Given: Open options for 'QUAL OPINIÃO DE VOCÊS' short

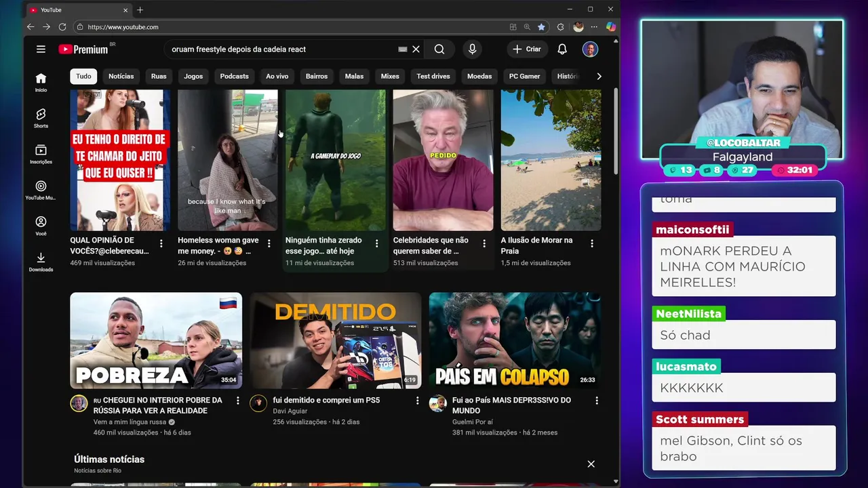Looking at the screenshot, I should pos(161,243).
